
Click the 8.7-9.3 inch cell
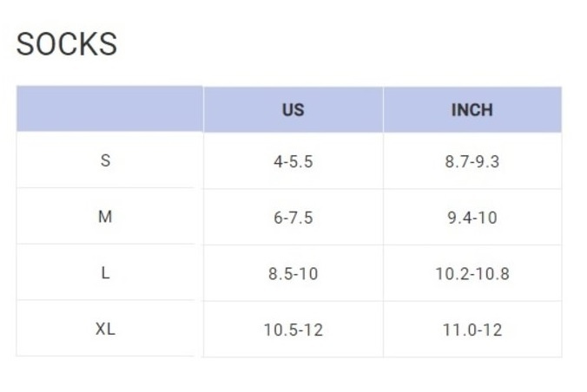point(472,160)
